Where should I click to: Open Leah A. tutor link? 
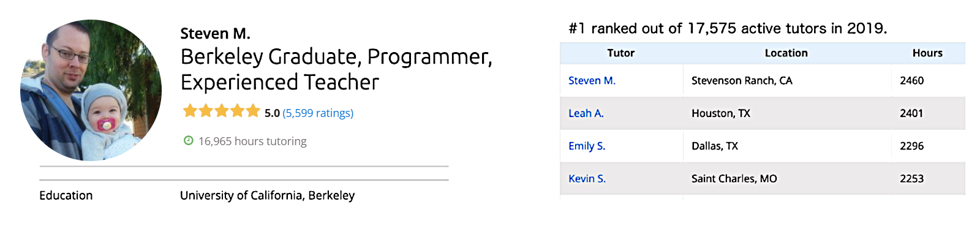coord(586,113)
